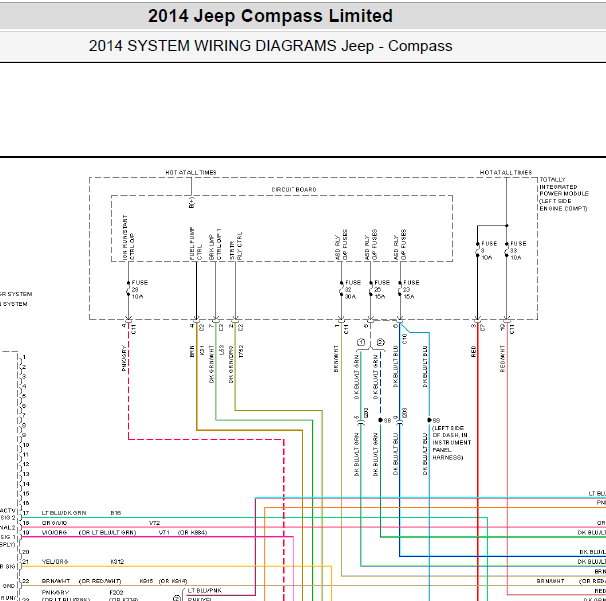This screenshot has width=606, height=601.
Task: Click the "F202" circuit code
Action: pyautogui.click(x=116, y=592)
